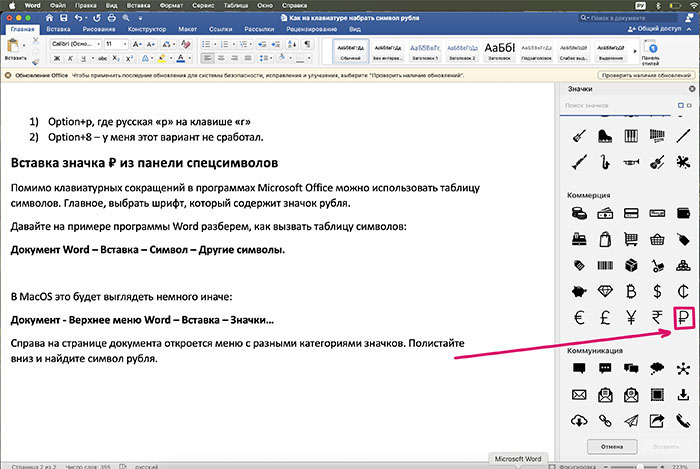Toggle bold formatting (Ж)
700x469 pixels.
pyautogui.click(x=57, y=58)
